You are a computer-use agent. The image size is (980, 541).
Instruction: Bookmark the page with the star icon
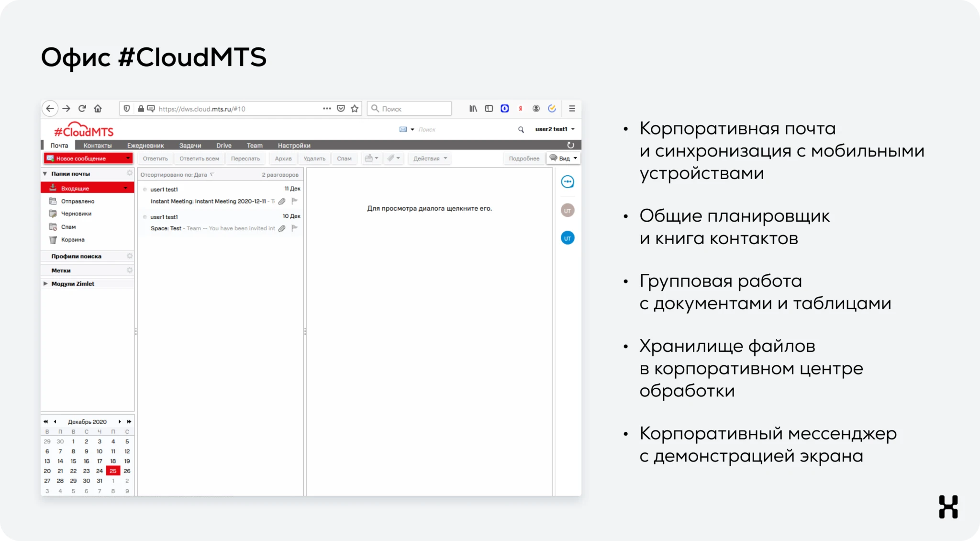point(355,109)
